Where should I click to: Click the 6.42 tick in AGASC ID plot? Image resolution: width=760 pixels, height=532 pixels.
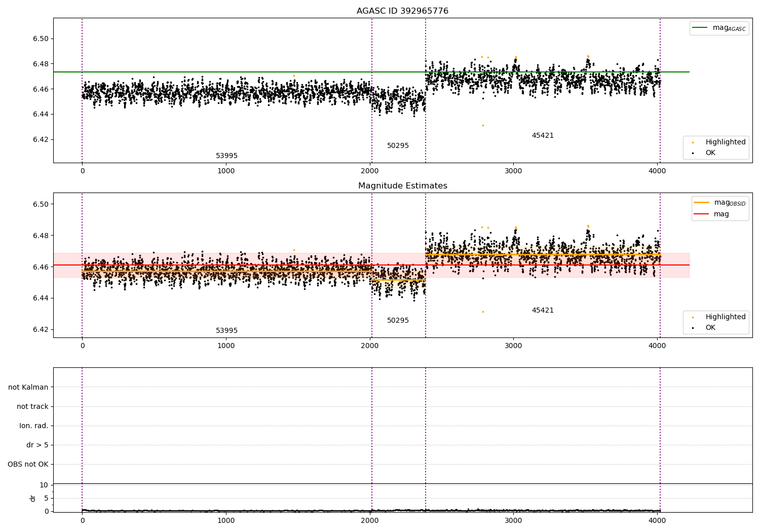(x=41, y=140)
